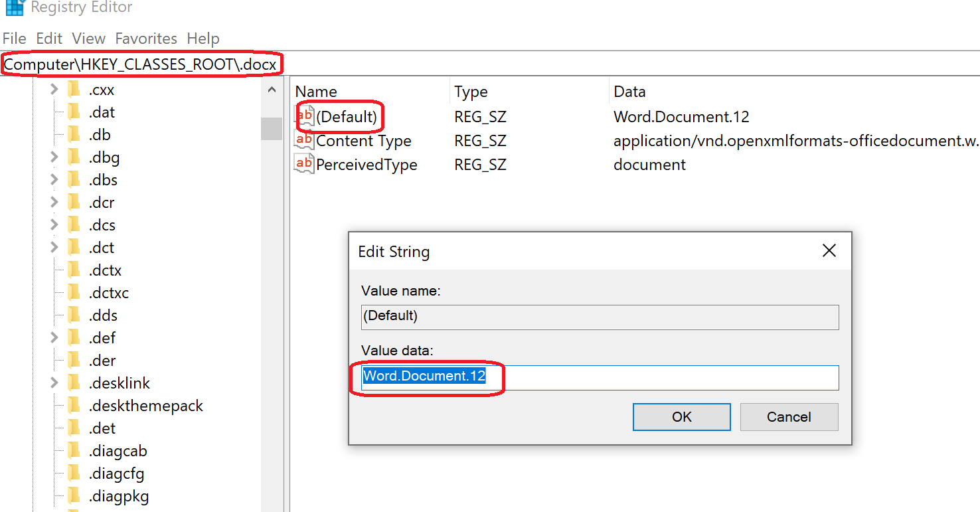Viewport: 980px width, 512px height.
Task: Expand the .cxx key
Action: [54, 90]
